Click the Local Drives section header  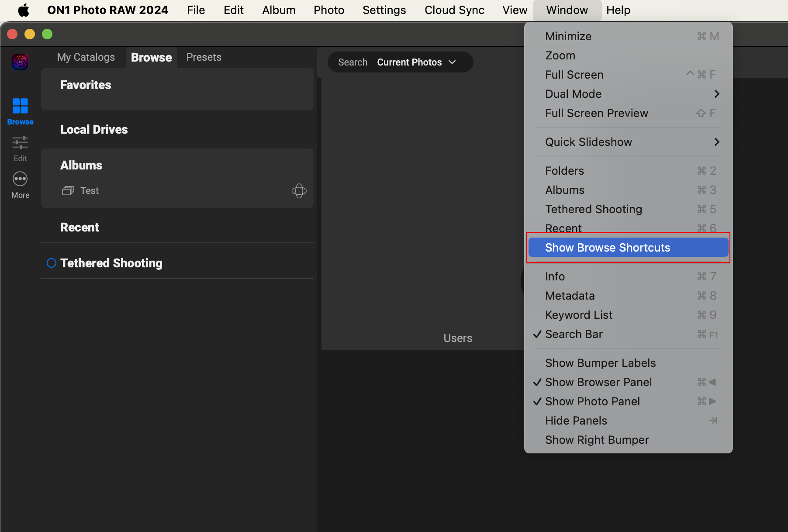click(x=94, y=129)
